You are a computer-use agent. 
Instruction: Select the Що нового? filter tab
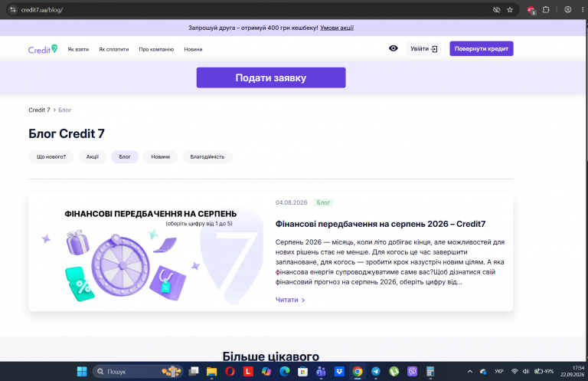tap(51, 157)
